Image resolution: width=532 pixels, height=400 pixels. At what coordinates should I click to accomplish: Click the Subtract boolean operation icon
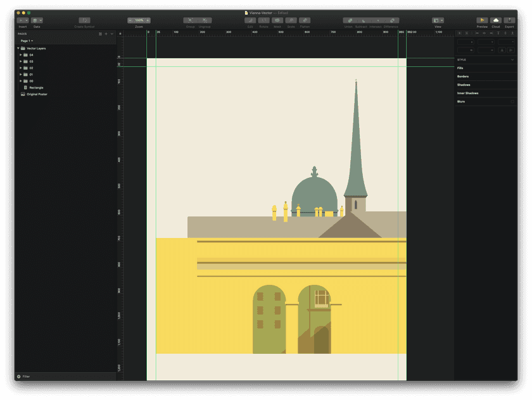pyautogui.click(x=363, y=21)
